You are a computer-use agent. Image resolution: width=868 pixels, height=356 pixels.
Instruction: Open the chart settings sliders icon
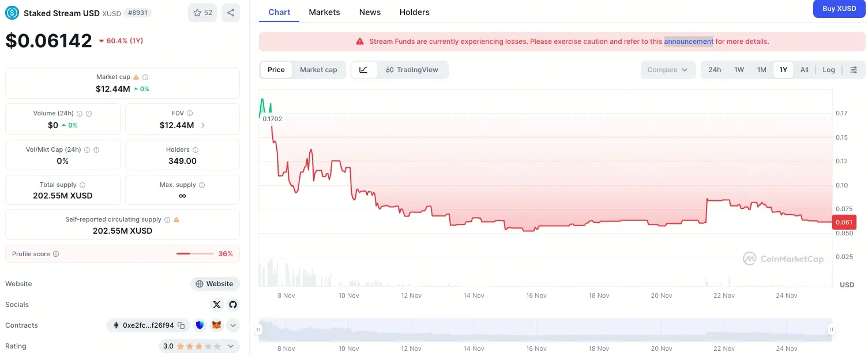(854, 69)
